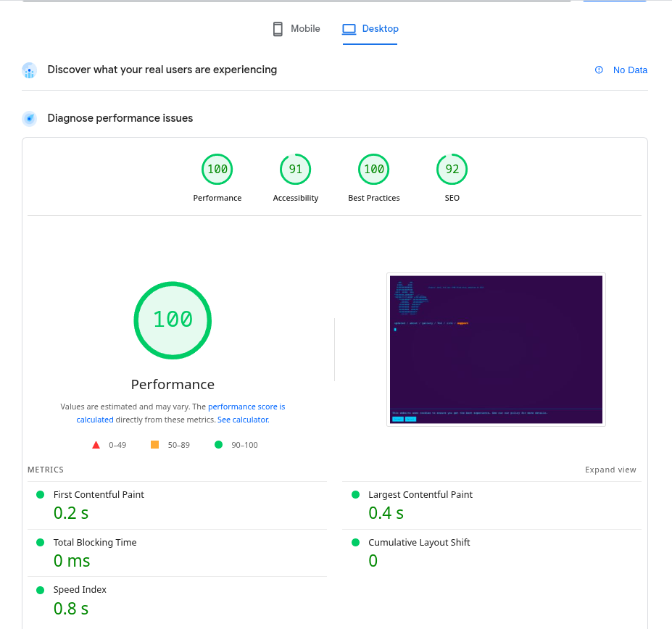
Task: Open the performance score is calculated link
Action: [x=246, y=407]
